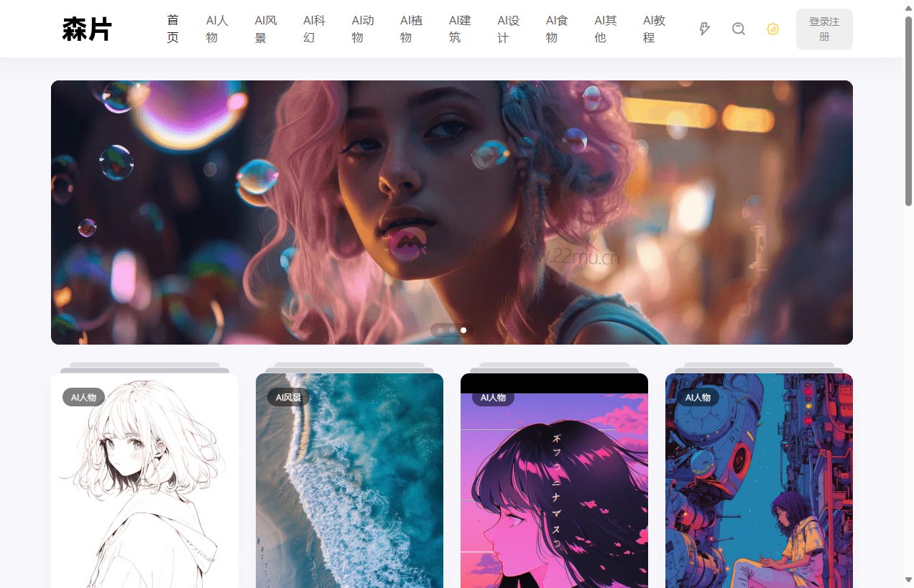
Task: Click the AI人物 badge on robot card
Action: tap(698, 397)
